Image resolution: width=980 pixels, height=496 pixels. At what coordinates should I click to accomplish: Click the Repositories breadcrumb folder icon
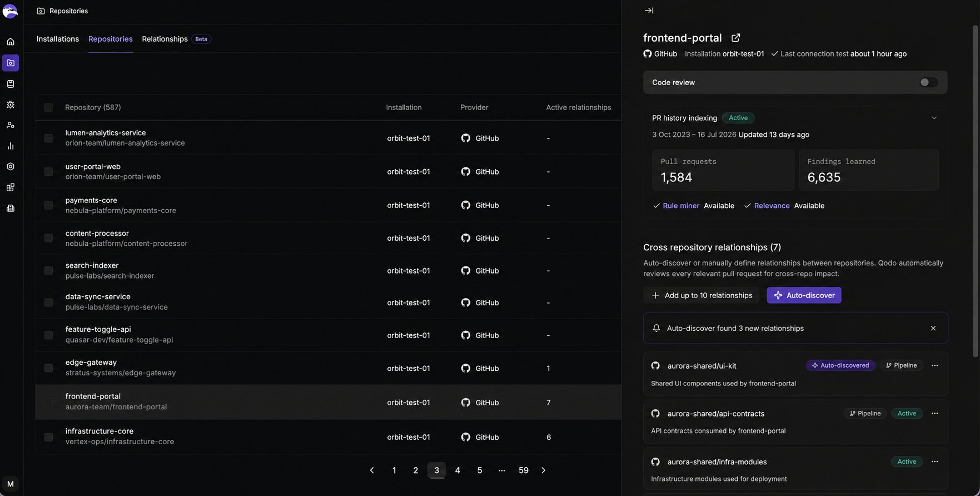[41, 11]
